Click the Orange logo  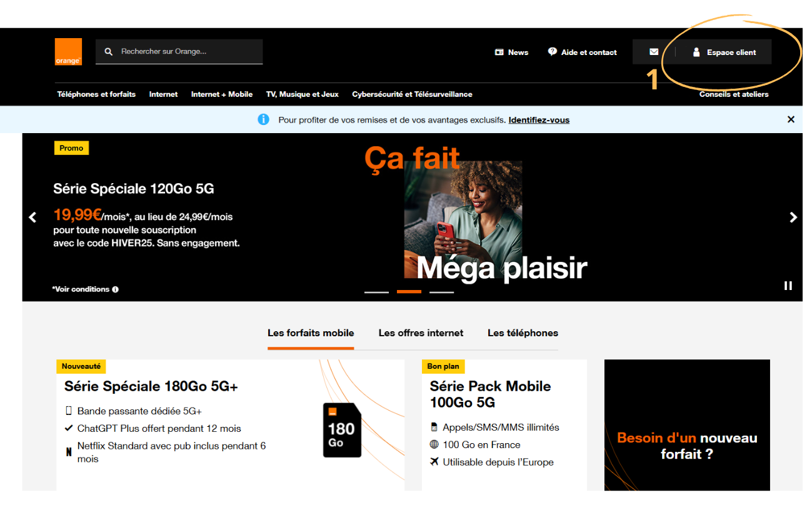tap(68, 52)
